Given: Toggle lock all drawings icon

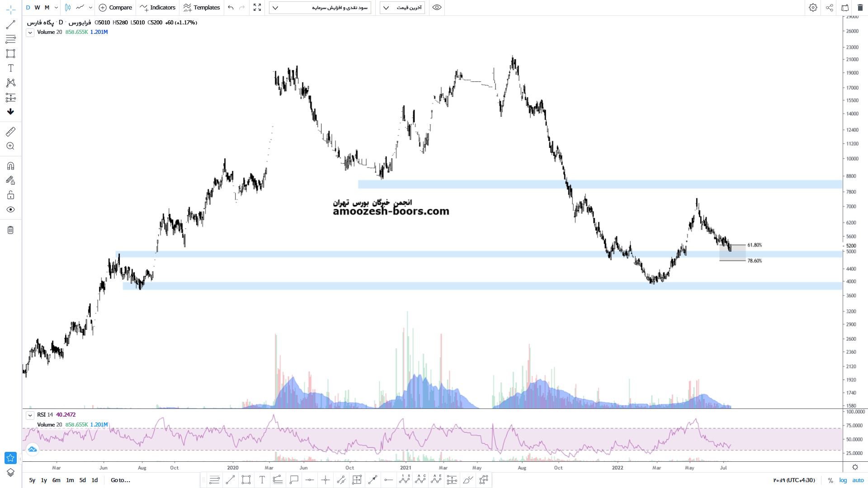Looking at the screenshot, I should coord(10,195).
